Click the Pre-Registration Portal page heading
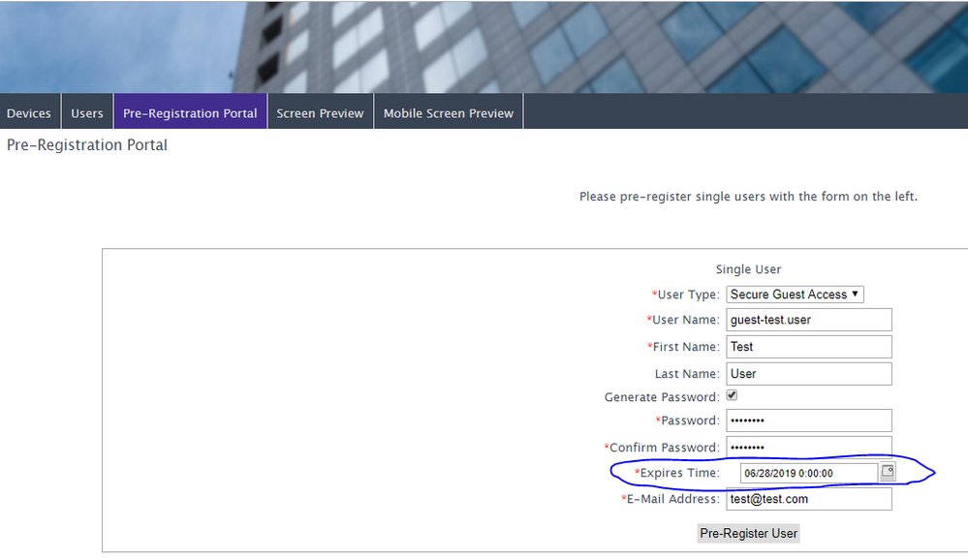 coord(87,145)
